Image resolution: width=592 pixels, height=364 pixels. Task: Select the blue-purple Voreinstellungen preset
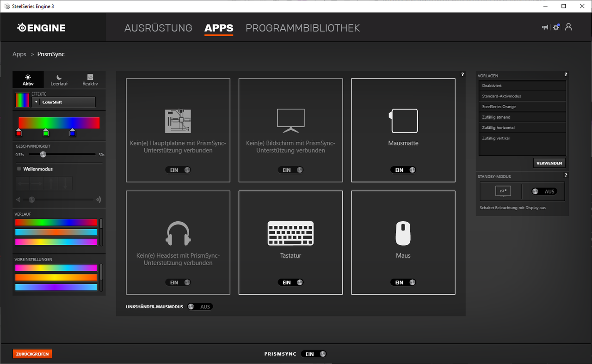coord(56,287)
